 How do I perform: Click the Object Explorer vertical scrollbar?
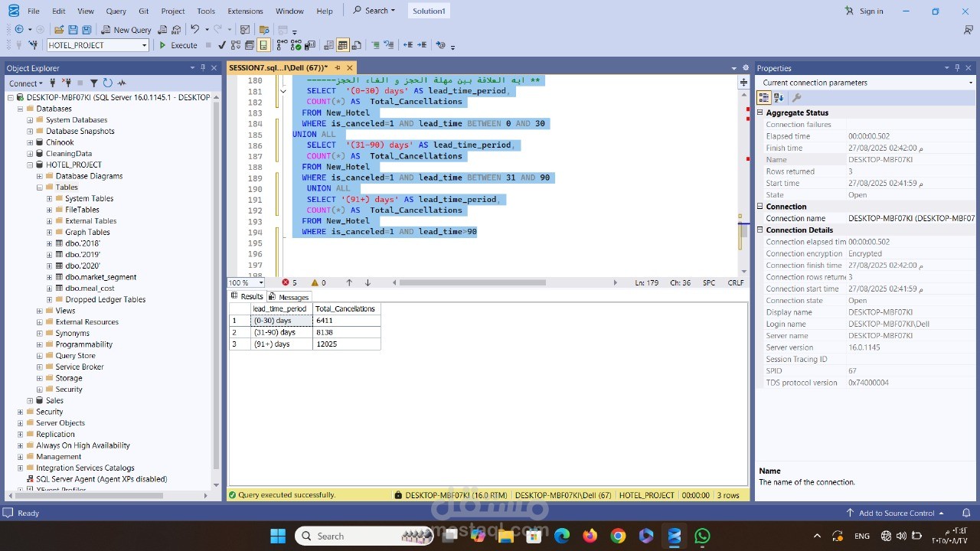[x=216, y=283]
